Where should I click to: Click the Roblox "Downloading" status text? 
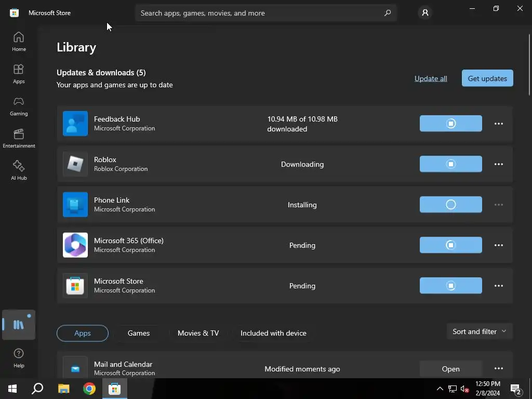(302, 164)
